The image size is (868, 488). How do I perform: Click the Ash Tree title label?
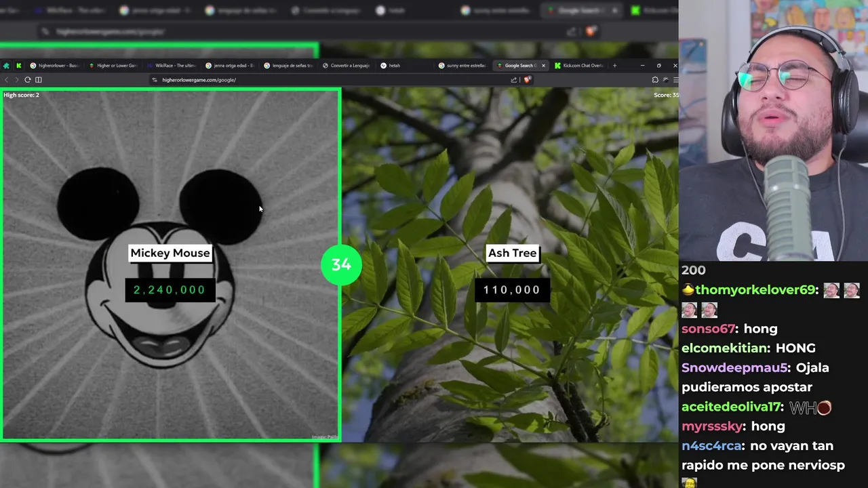coord(513,253)
